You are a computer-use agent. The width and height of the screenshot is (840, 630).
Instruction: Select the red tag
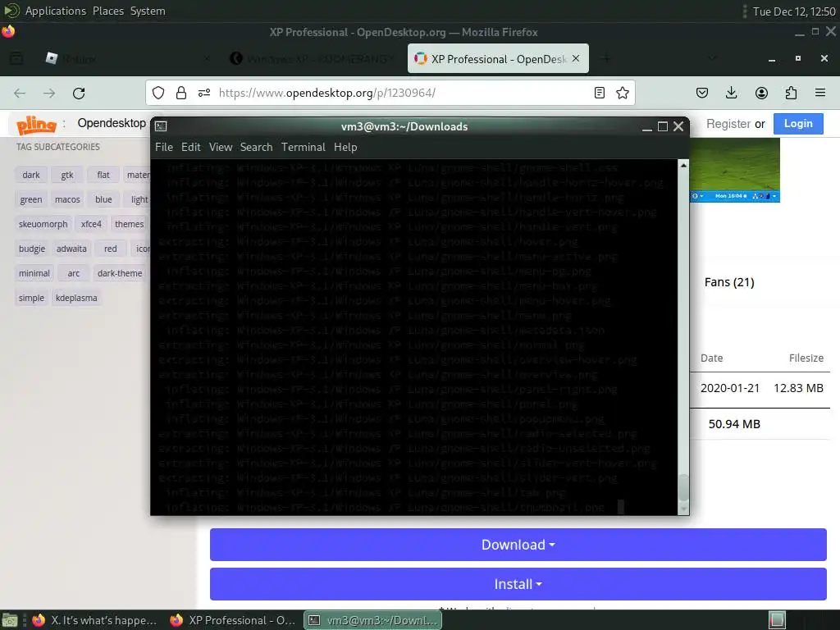111,249
